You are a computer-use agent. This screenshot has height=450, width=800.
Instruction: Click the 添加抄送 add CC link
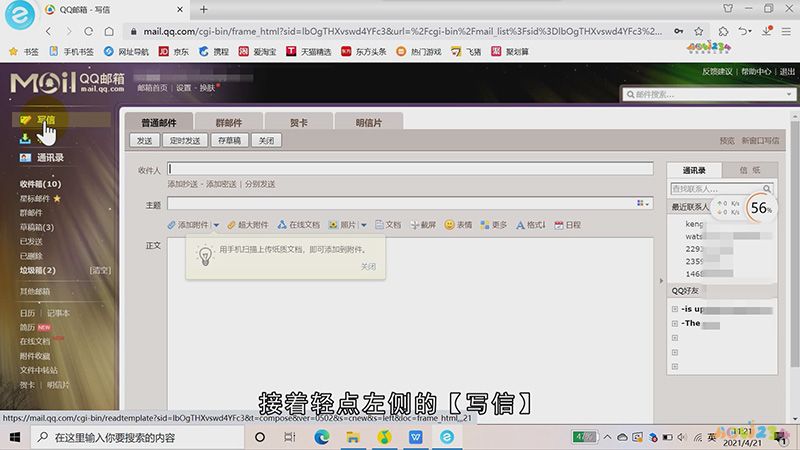click(x=183, y=184)
